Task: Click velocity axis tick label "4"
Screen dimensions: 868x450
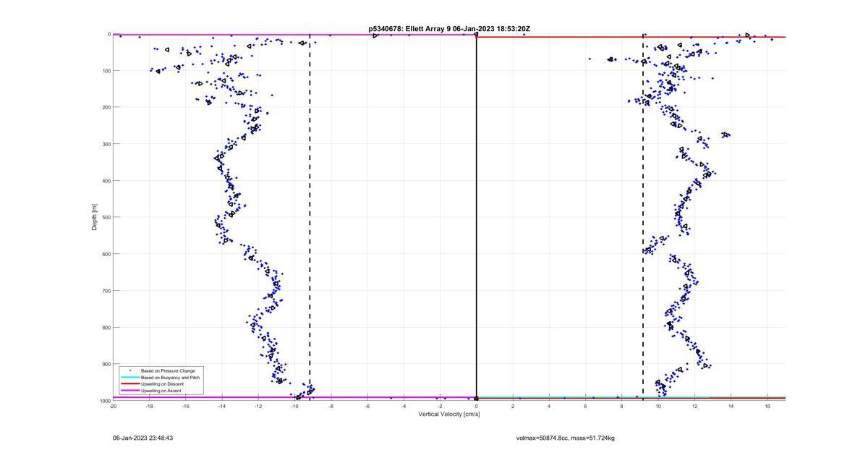Action: 549,407
